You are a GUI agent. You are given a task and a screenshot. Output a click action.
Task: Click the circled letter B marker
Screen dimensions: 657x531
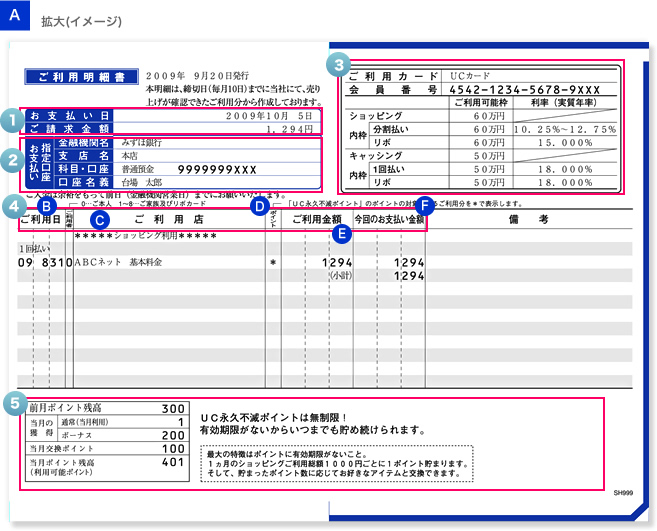pos(46,207)
